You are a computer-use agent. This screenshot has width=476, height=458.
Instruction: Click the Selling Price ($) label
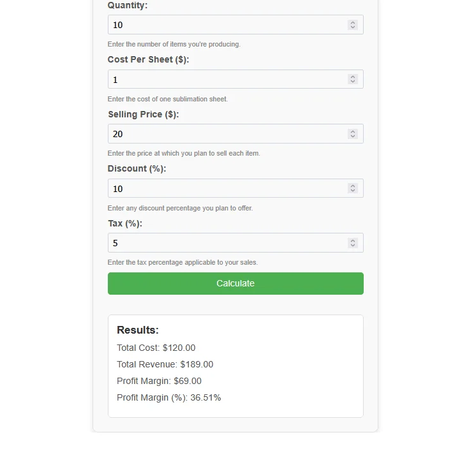tap(143, 114)
